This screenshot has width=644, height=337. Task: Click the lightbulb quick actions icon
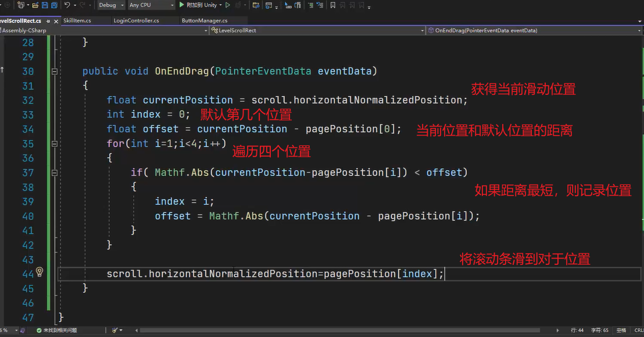coord(40,272)
